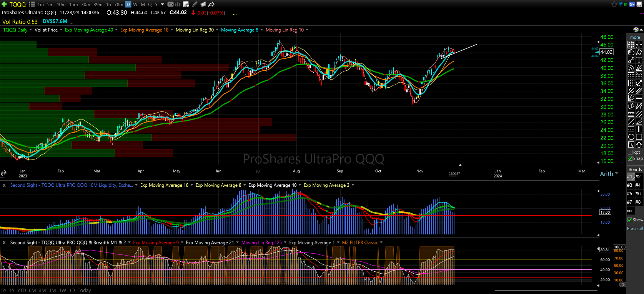644x294 pixels.
Task: Open TQQQ Daily plot dropdown
Action: click(30, 30)
